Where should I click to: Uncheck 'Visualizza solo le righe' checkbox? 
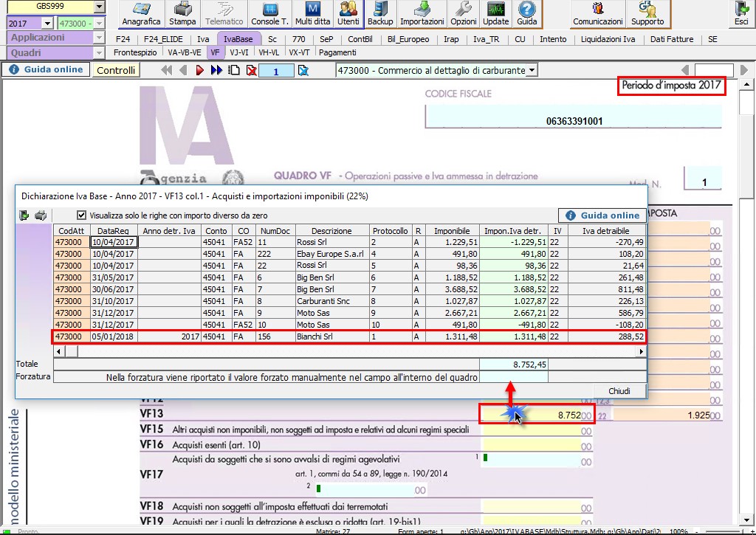click(82, 215)
